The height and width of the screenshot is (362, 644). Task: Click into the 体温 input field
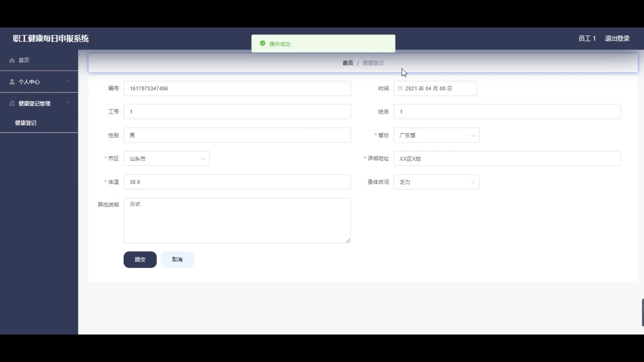[237, 182]
